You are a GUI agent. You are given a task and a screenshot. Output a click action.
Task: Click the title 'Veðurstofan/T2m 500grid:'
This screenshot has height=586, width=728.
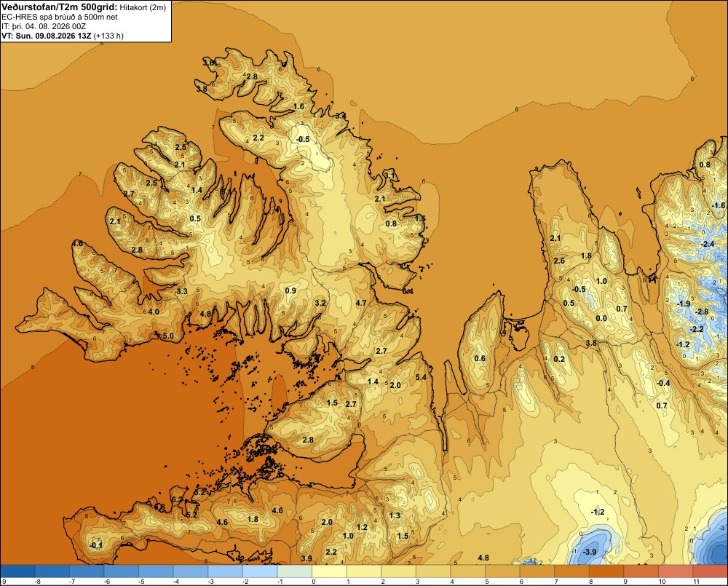tap(60, 7)
